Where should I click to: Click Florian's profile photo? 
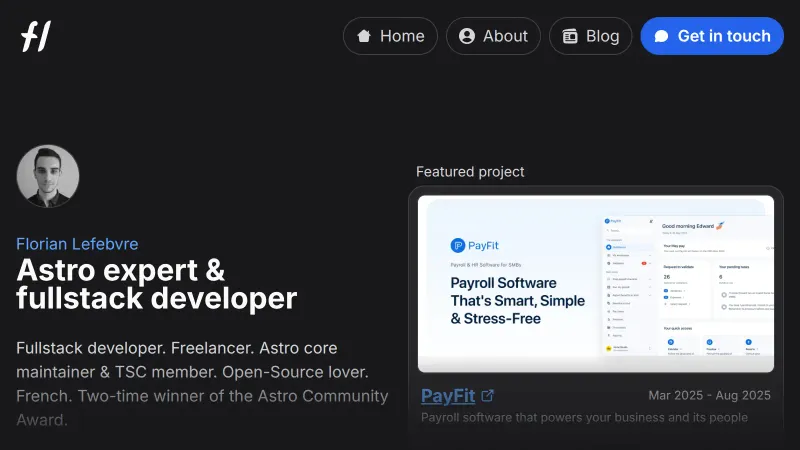point(48,176)
